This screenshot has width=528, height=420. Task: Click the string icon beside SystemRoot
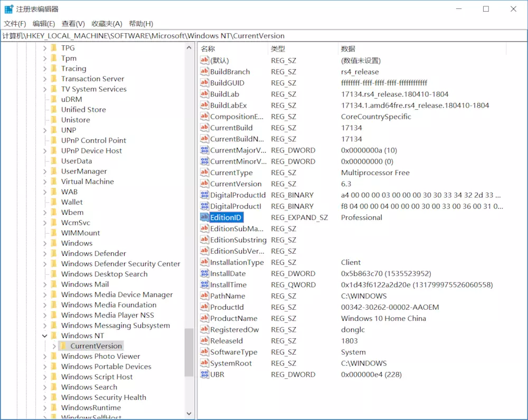(204, 363)
